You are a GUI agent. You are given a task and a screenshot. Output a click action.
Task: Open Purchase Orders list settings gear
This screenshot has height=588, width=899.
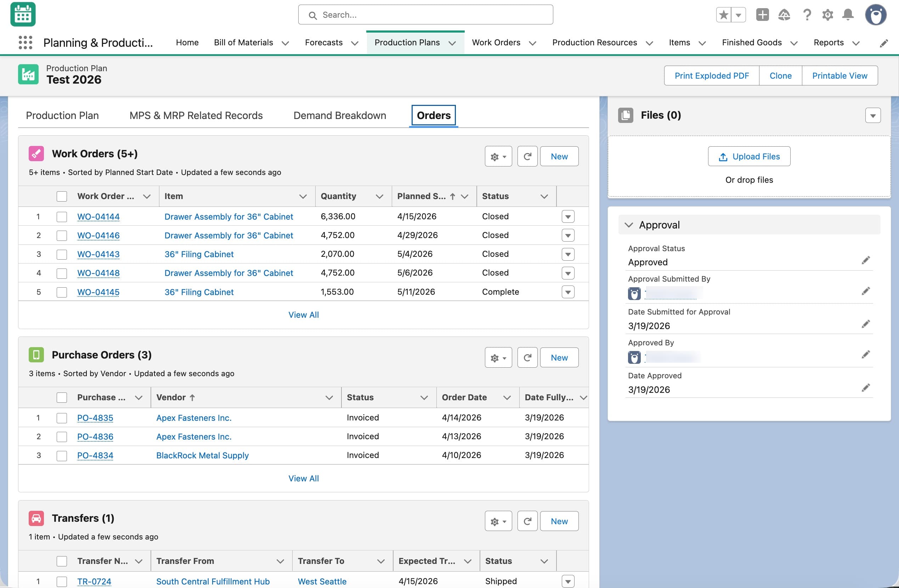[498, 358]
